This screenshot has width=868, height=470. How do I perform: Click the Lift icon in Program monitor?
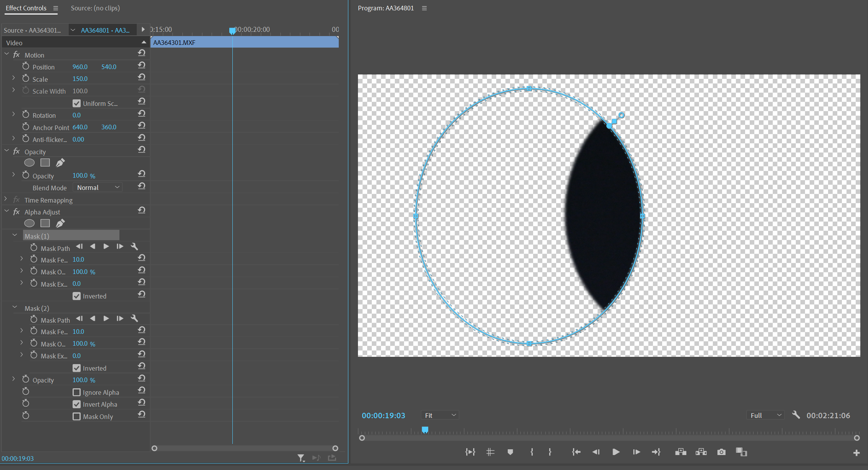(x=681, y=452)
